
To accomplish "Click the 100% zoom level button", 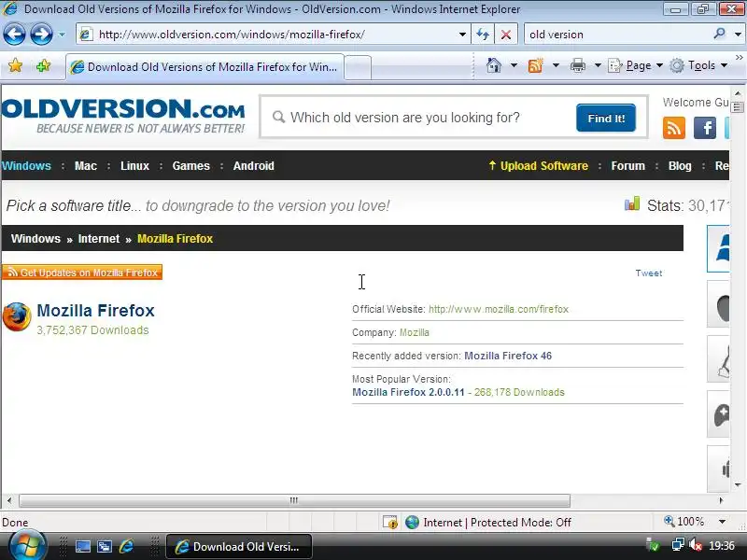I will 684,522.
